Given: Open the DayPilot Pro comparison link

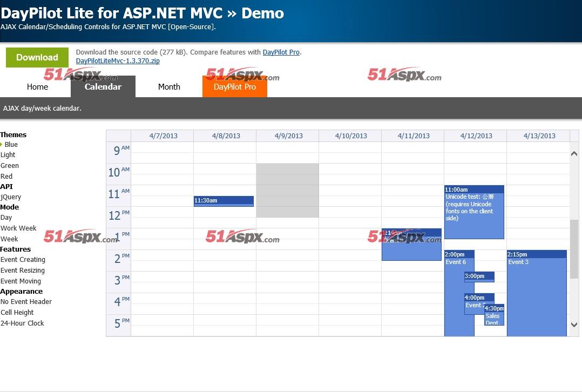Looking at the screenshot, I should pos(281,52).
